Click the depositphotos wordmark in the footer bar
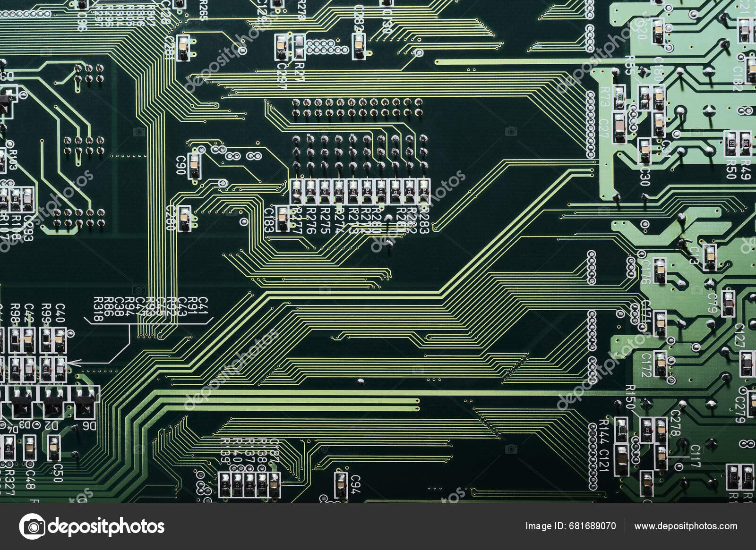Image resolution: width=756 pixels, height=550 pixels. coord(108,526)
